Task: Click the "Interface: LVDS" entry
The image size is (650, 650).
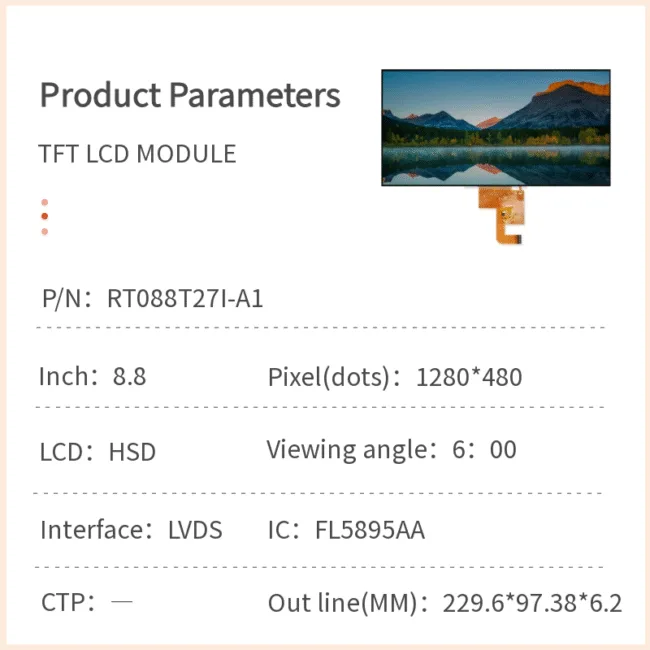Action: (x=131, y=530)
